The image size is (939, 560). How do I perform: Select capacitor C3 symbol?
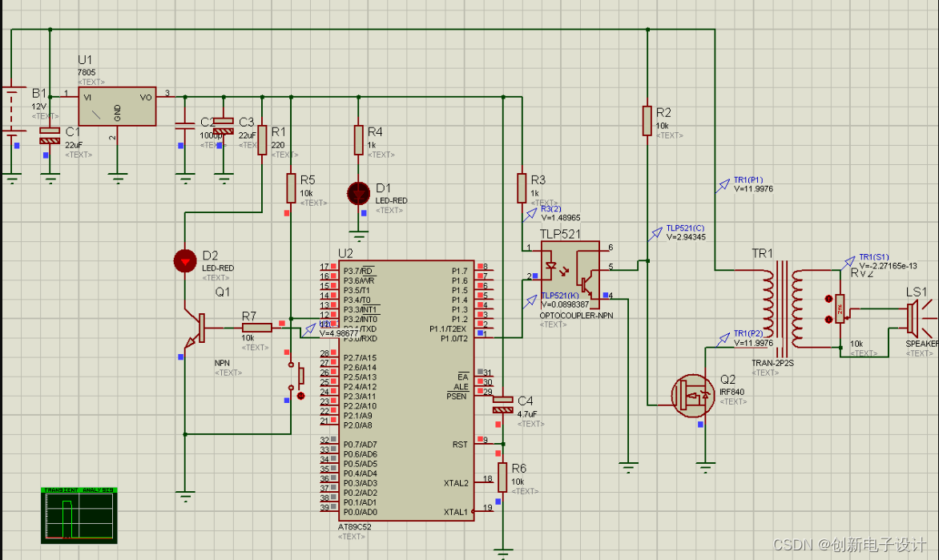[224, 126]
